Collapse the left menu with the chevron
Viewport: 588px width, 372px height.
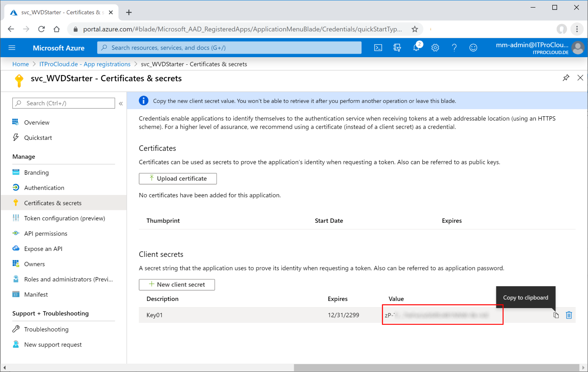point(121,103)
